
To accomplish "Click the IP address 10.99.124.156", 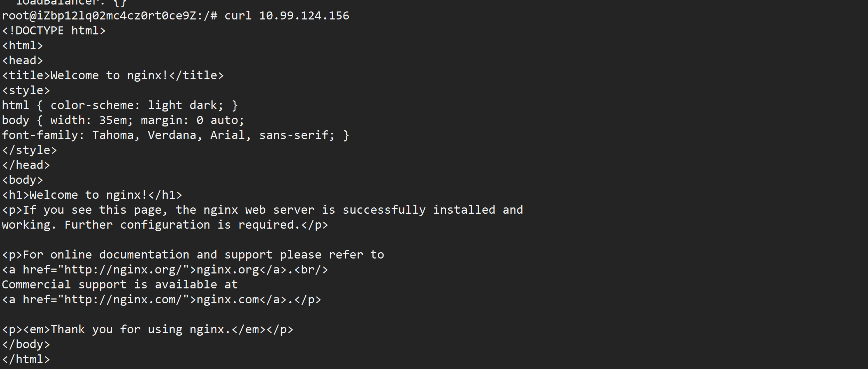I will 304,16.
